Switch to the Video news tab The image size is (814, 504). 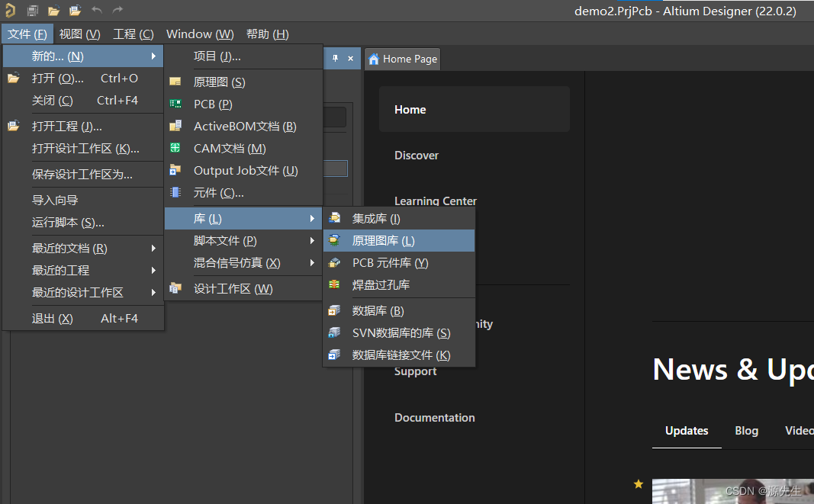(x=799, y=431)
